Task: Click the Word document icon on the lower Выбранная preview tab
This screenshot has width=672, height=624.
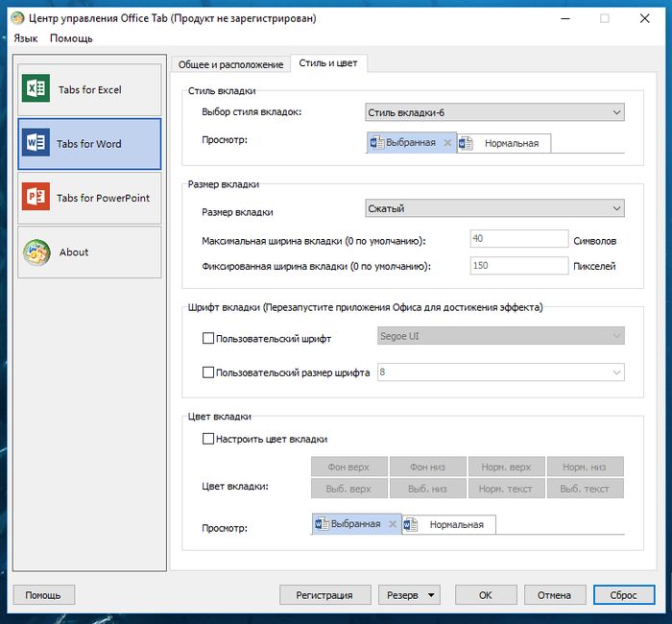Action: tap(322, 523)
